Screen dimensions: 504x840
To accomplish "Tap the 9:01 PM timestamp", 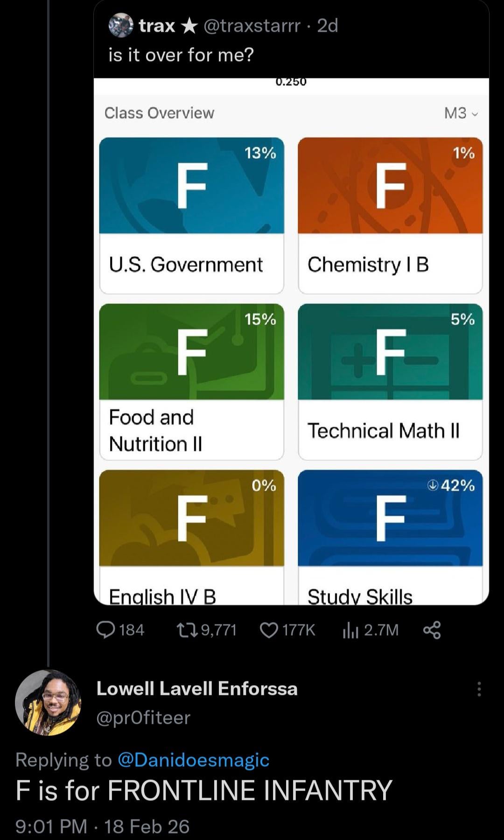I will [51, 826].
